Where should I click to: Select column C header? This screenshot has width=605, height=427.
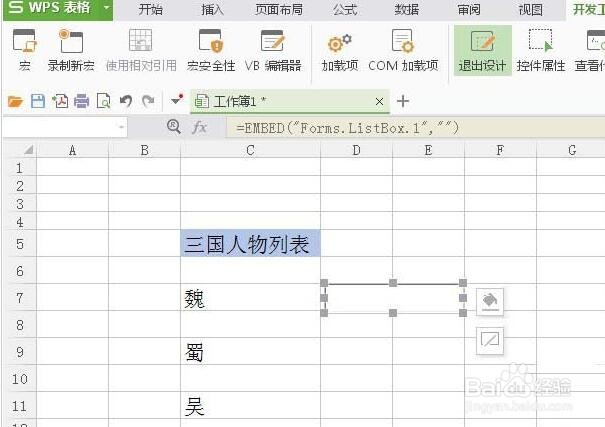[250, 150]
